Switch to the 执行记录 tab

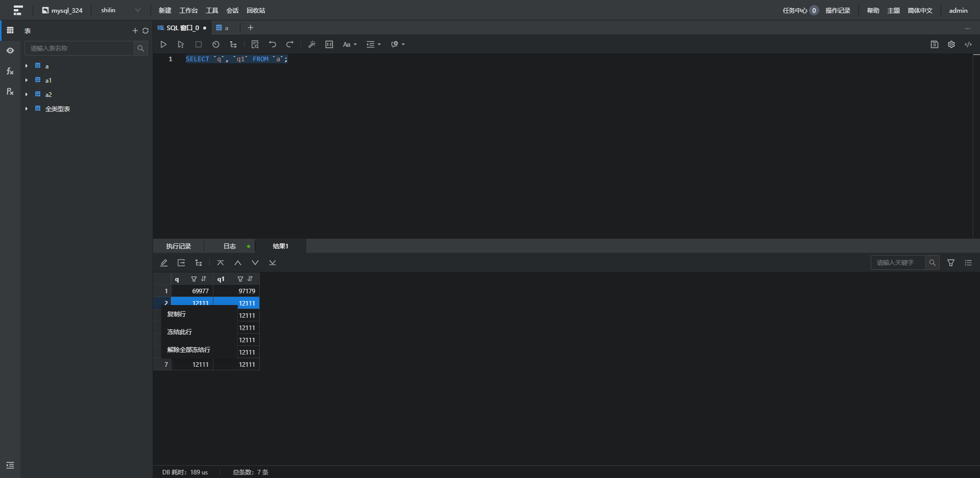[178, 246]
